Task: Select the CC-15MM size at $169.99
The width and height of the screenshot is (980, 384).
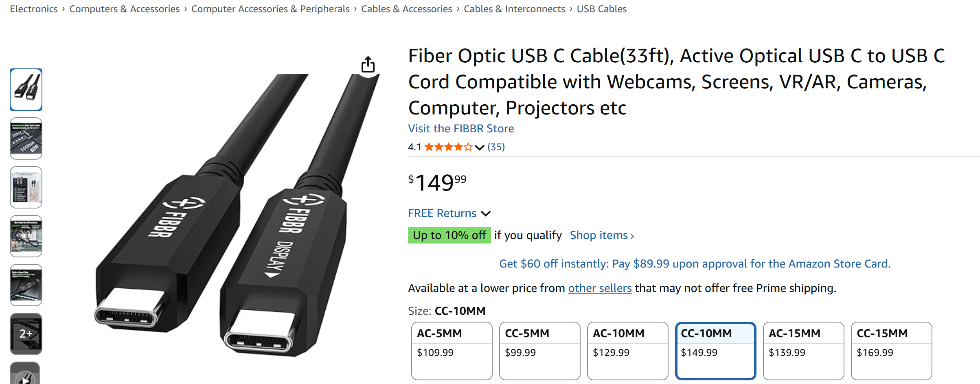Action: (x=891, y=350)
